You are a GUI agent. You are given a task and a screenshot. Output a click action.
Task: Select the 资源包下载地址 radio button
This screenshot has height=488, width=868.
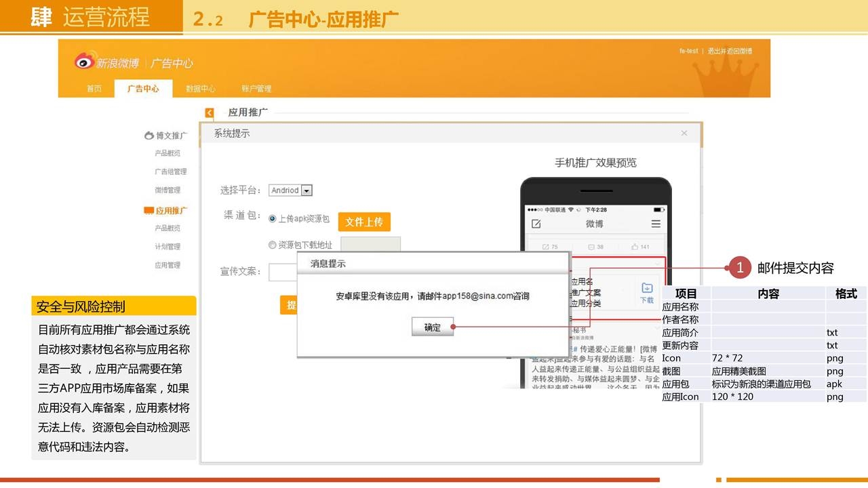click(x=273, y=245)
